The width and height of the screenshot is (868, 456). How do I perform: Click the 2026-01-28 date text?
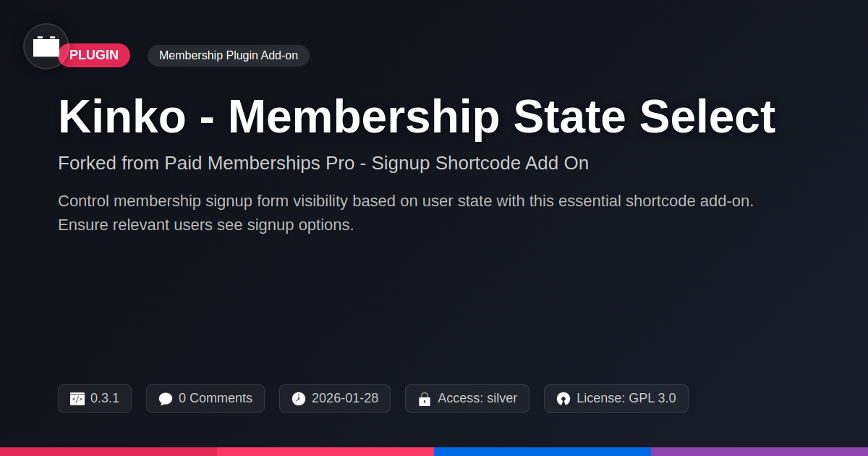click(345, 398)
